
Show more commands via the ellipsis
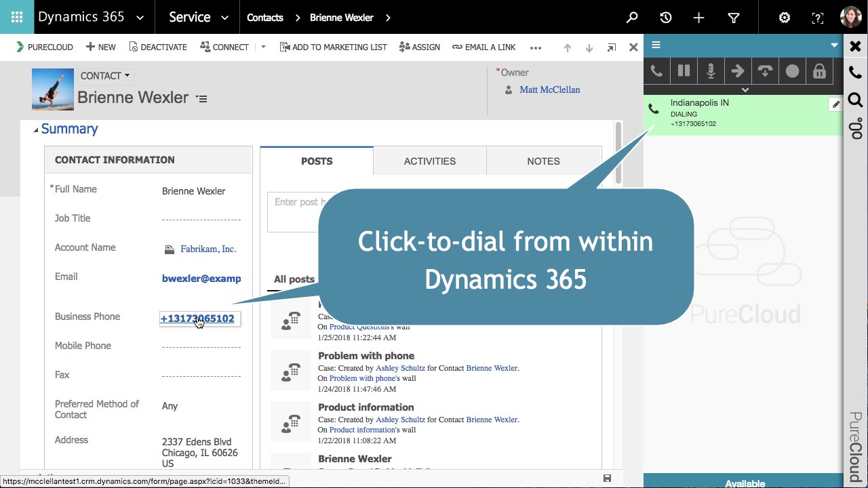(x=536, y=47)
